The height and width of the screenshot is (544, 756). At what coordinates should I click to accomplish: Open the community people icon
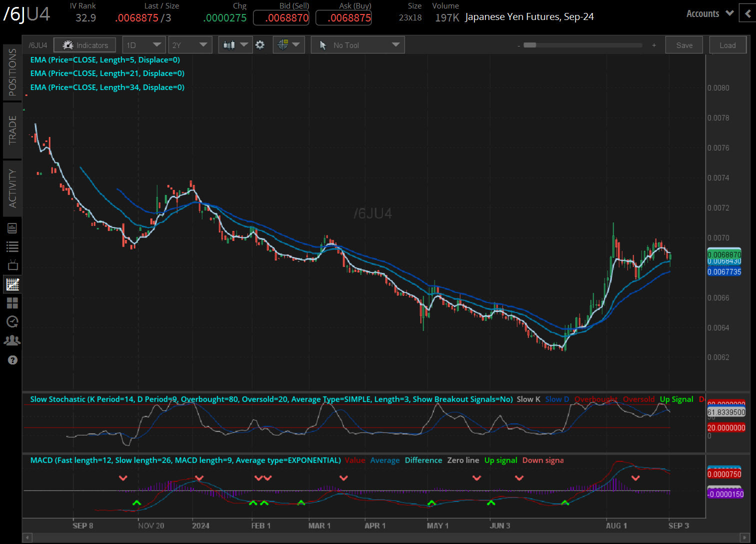coord(12,340)
